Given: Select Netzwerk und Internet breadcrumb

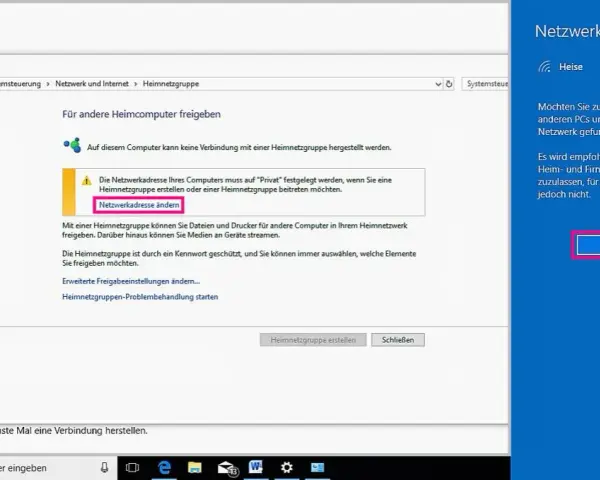Looking at the screenshot, I should [92, 84].
